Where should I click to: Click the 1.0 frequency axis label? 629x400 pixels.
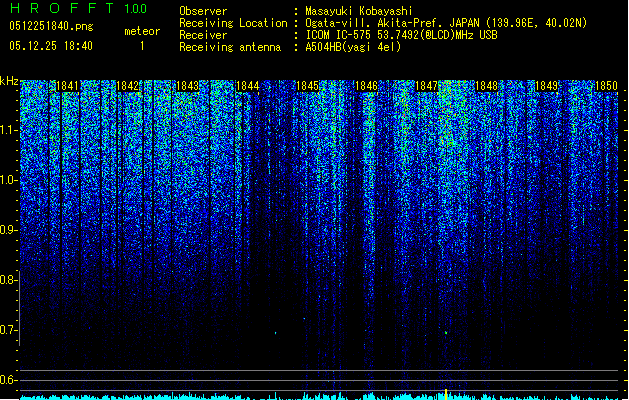8,180
